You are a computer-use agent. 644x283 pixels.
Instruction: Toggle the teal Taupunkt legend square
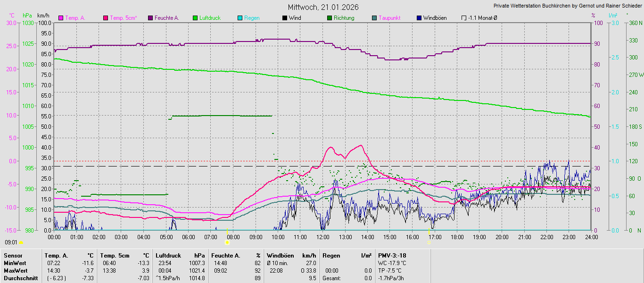point(374,18)
